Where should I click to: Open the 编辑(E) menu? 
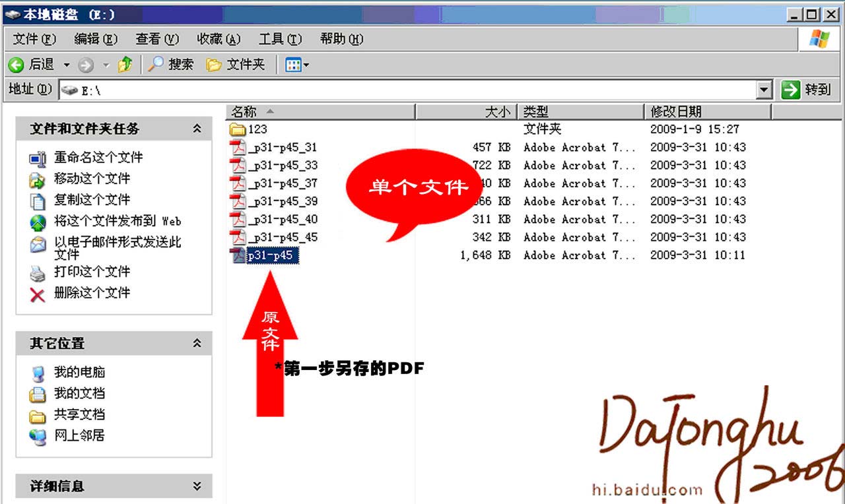(96, 40)
